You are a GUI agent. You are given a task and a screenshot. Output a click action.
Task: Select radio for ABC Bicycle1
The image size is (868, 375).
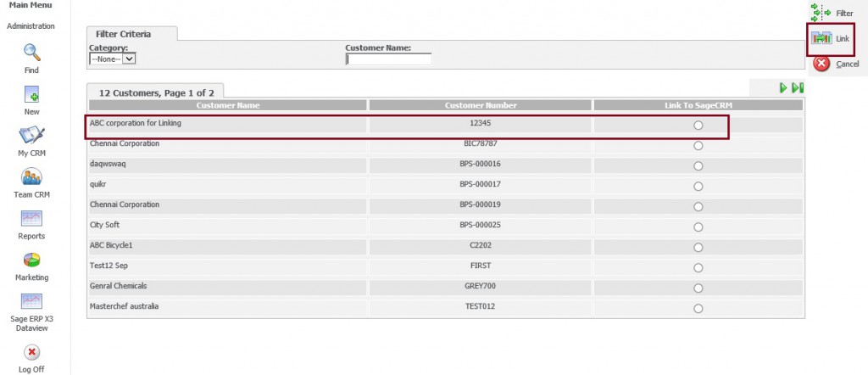tap(698, 248)
